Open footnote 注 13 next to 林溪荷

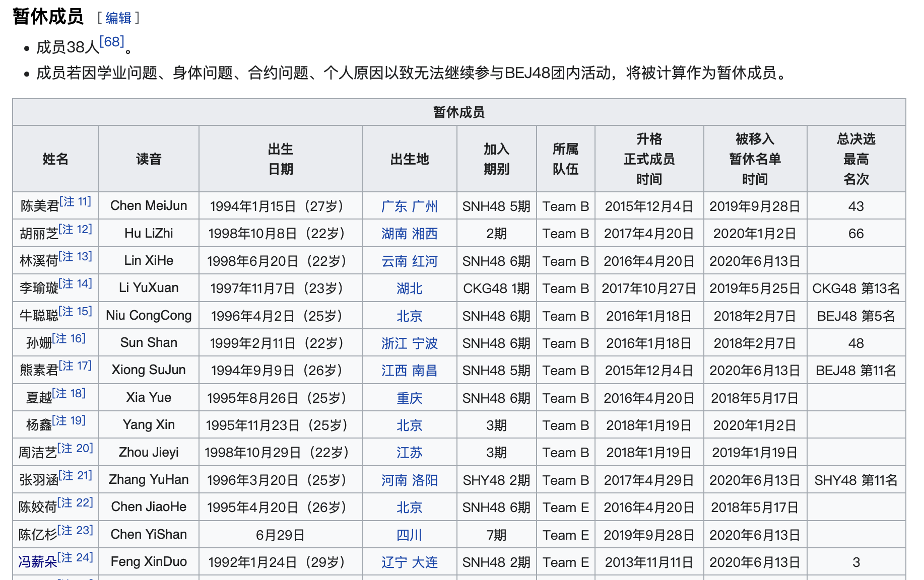coord(76,256)
